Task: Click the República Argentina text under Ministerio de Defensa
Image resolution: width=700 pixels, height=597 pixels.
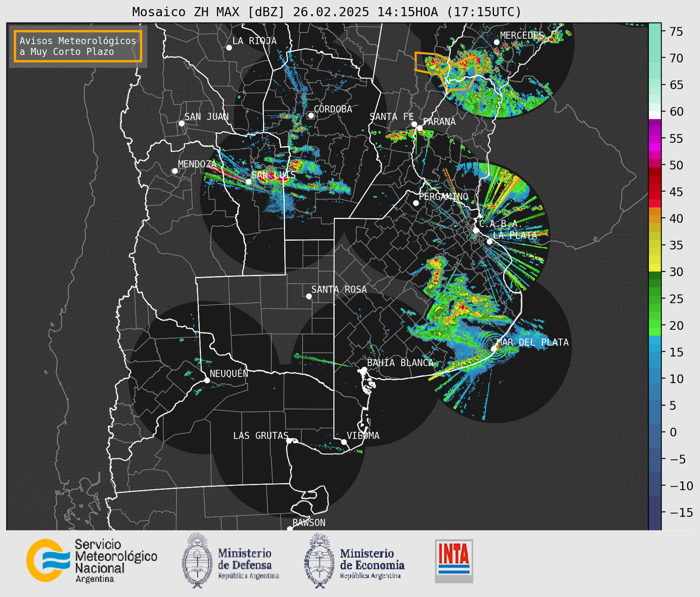Action: [249, 576]
